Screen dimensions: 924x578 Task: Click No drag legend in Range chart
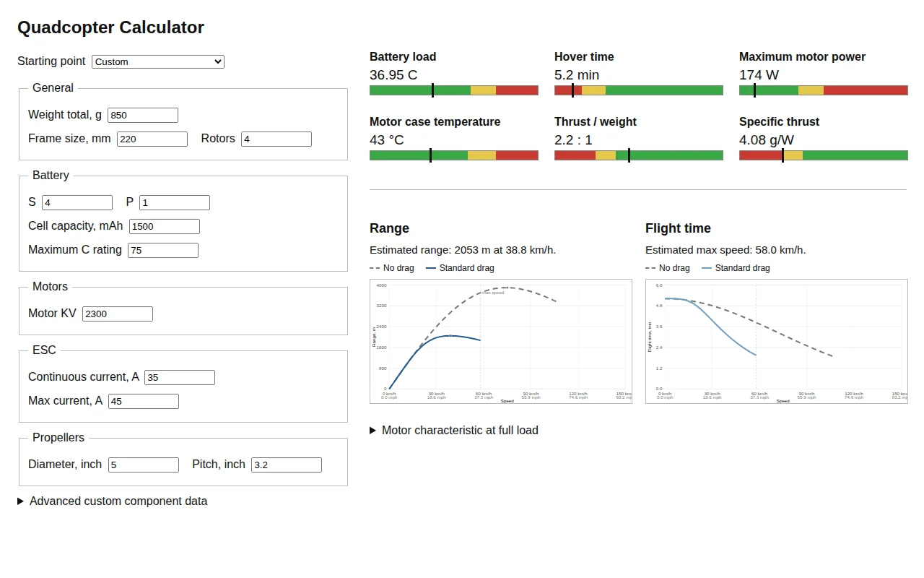[x=392, y=268]
